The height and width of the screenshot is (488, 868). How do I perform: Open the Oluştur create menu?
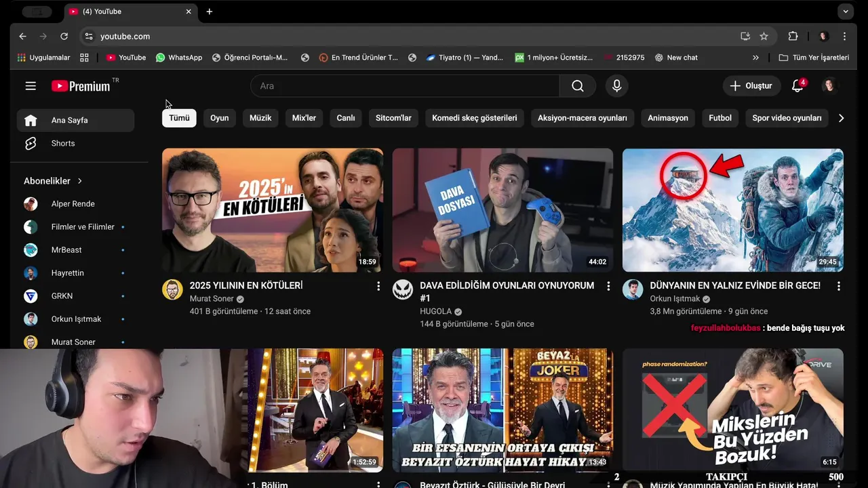point(751,86)
